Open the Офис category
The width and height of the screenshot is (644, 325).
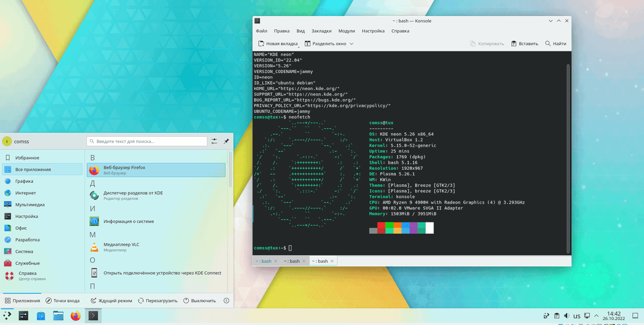[42, 228]
